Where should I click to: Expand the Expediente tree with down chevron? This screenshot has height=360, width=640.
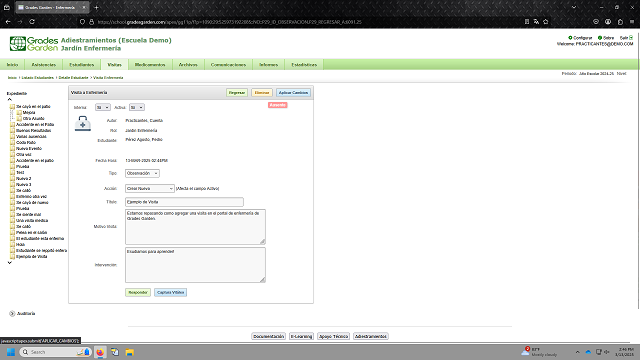(9, 263)
